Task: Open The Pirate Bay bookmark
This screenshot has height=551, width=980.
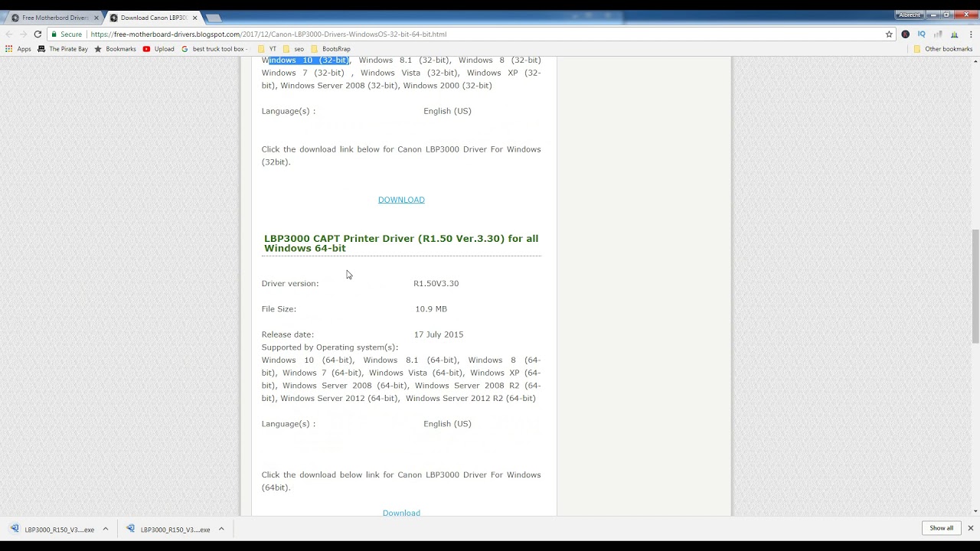Action: [63, 49]
